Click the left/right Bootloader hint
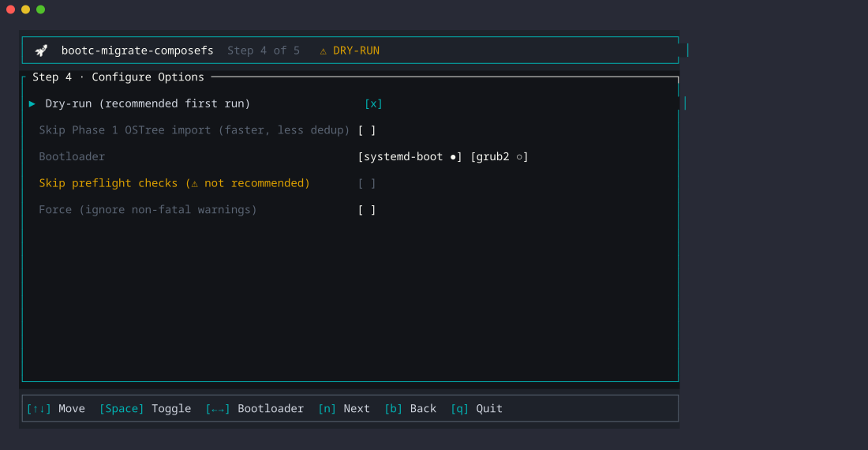This screenshot has width=868, height=450. [255, 408]
